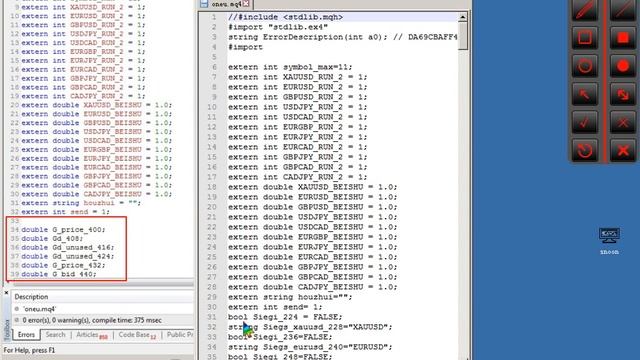640x360 pixels.
Task: Click the For Help, press F1 status text
Action: (x=29, y=350)
